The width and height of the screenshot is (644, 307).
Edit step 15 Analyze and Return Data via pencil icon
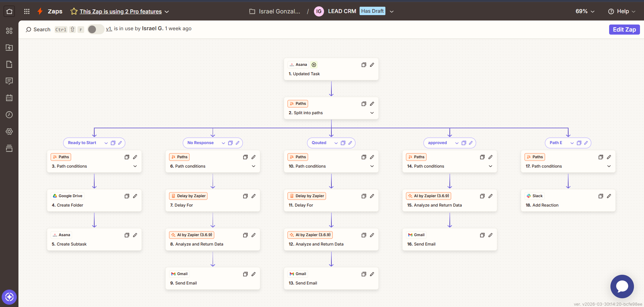pyautogui.click(x=491, y=196)
